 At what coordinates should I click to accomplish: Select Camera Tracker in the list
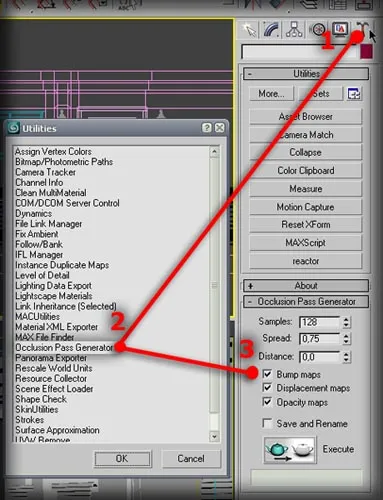(x=46, y=172)
